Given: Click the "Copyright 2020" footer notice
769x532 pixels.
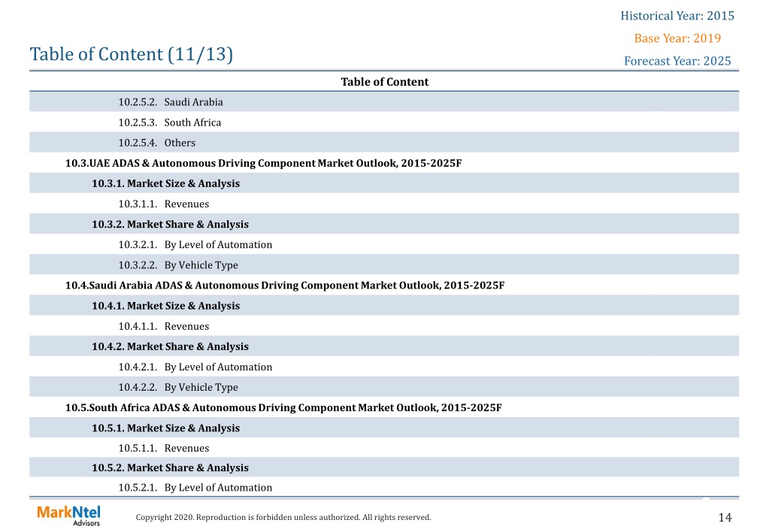Looking at the screenshot, I should click(x=283, y=517).
